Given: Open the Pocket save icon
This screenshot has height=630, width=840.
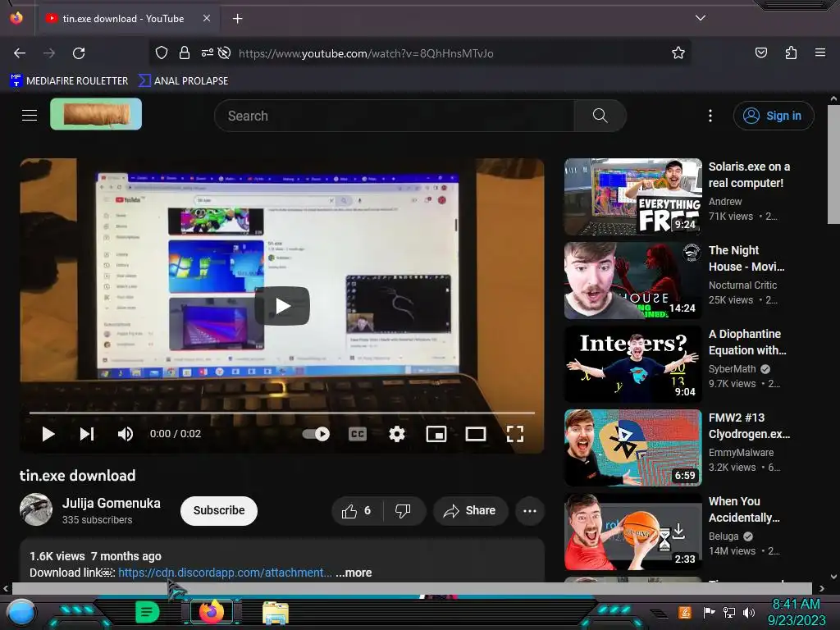Looking at the screenshot, I should pos(760,52).
